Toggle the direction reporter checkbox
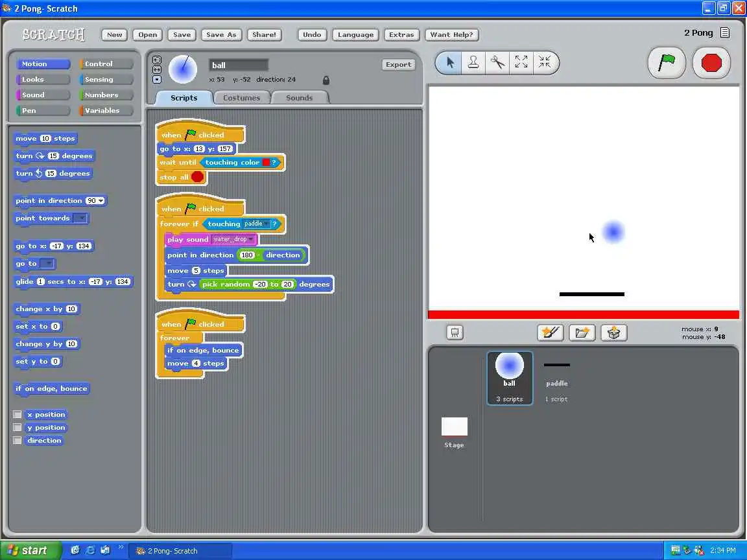 coord(17,440)
